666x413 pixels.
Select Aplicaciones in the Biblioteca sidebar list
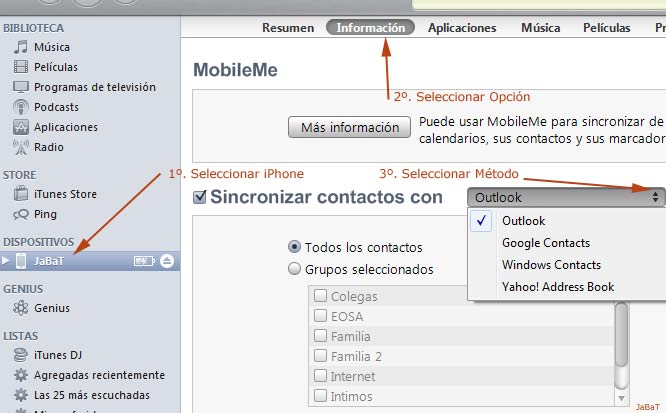click(66, 127)
